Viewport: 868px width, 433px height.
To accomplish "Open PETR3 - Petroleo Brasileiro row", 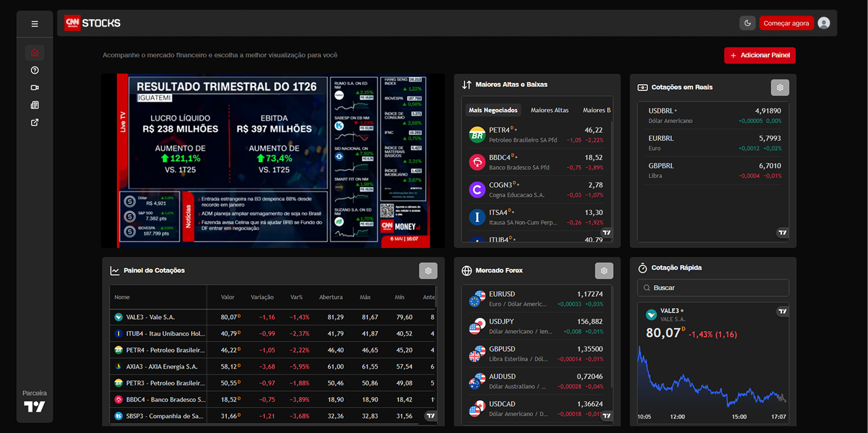I will [273, 383].
